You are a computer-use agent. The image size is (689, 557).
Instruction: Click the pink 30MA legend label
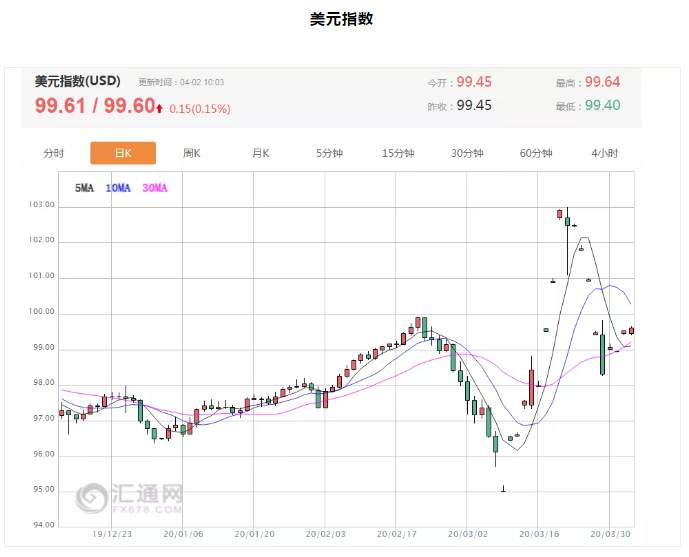click(x=155, y=188)
